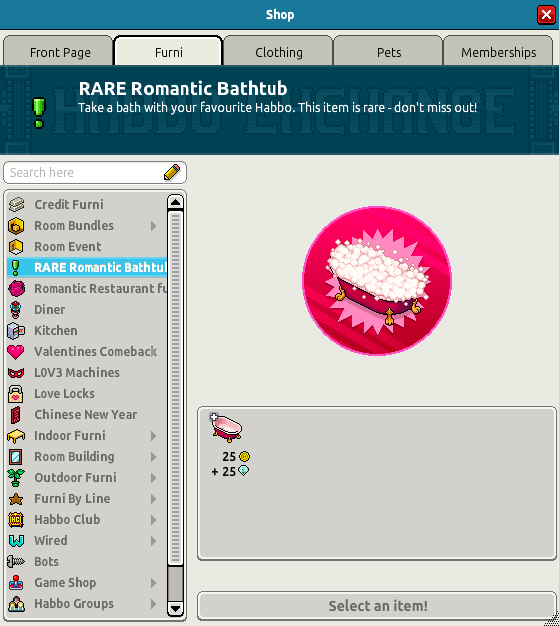Click the category list scroll up arrow
Image resolution: width=559 pixels, height=626 pixels.
176,202
